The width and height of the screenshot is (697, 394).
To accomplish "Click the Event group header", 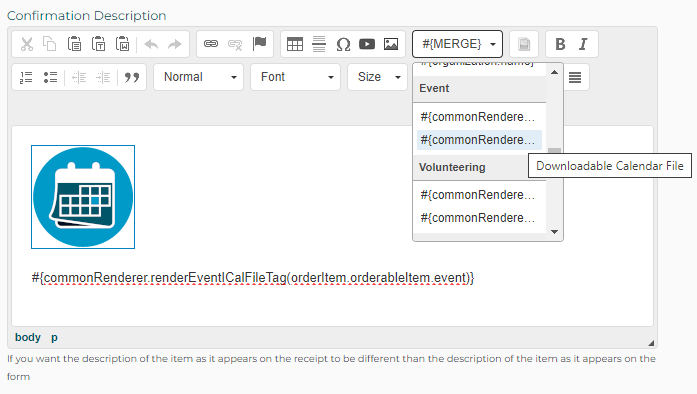I will [x=480, y=88].
